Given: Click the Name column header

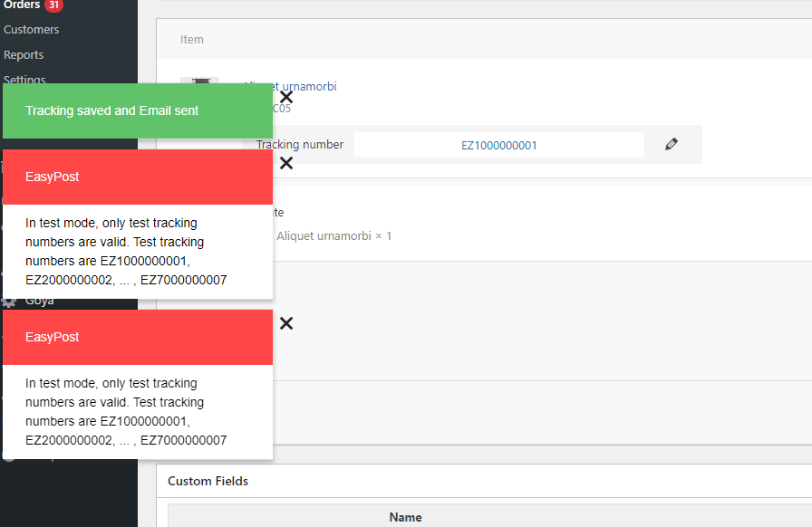Looking at the screenshot, I should pyautogui.click(x=405, y=517).
